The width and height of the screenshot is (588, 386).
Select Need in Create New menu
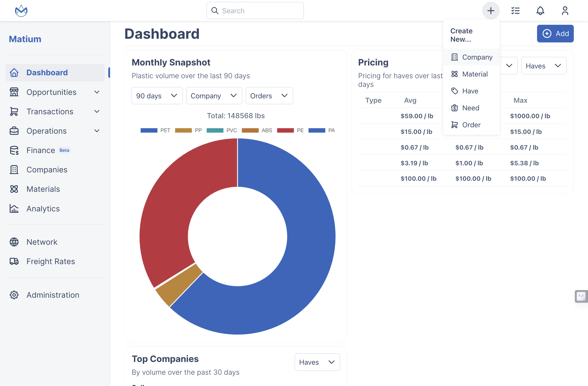(x=471, y=108)
